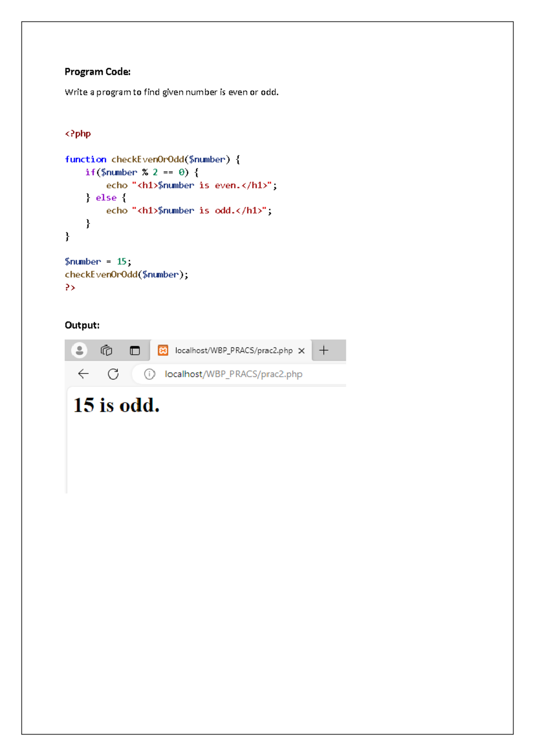The height and width of the screenshot is (756, 535).
Task: Click the '$number = 15;' assignment line
Action: (x=98, y=262)
